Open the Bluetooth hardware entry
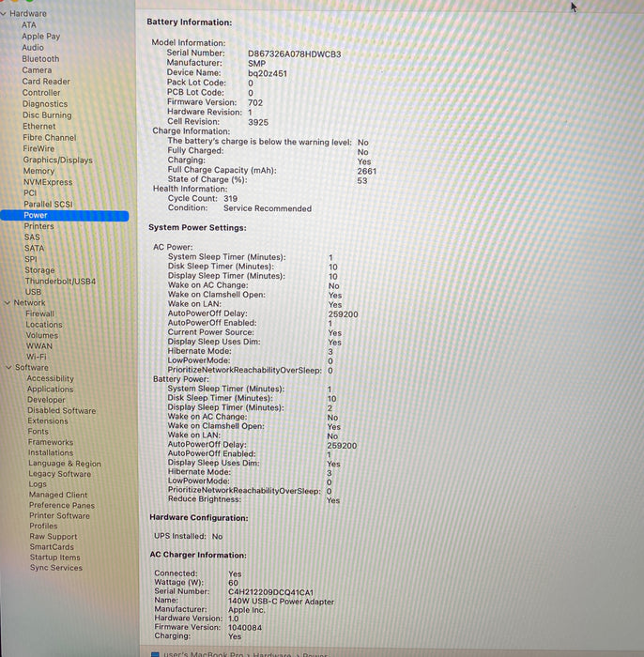This screenshot has height=657, width=644. pyautogui.click(x=40, y=58)
